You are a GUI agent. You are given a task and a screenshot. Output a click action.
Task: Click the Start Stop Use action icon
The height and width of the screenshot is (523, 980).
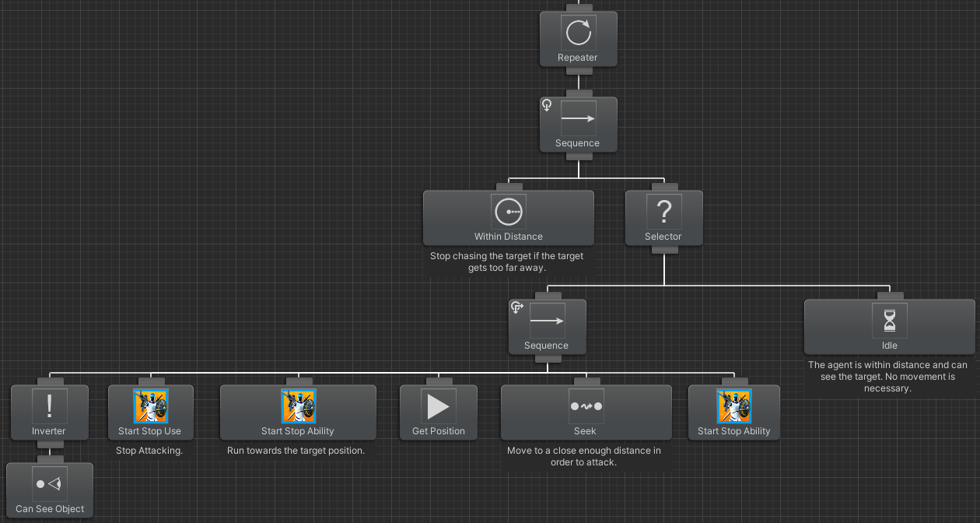150,405
